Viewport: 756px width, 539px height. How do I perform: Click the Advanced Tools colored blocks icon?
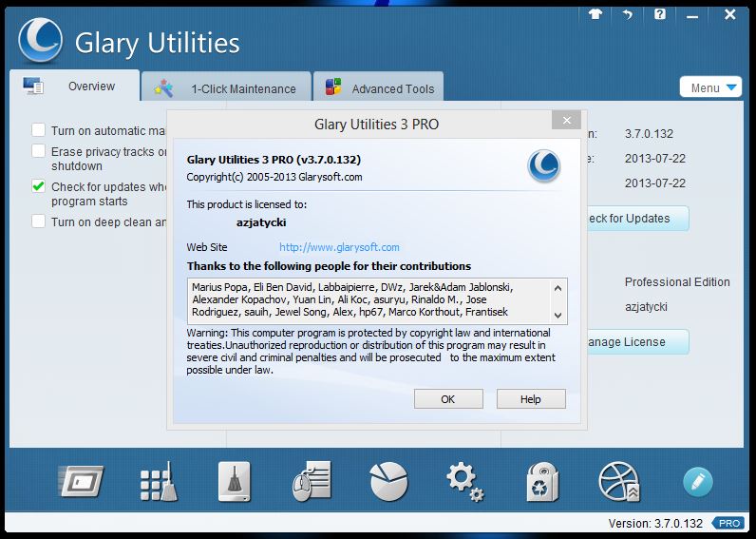tap(333, 87)
